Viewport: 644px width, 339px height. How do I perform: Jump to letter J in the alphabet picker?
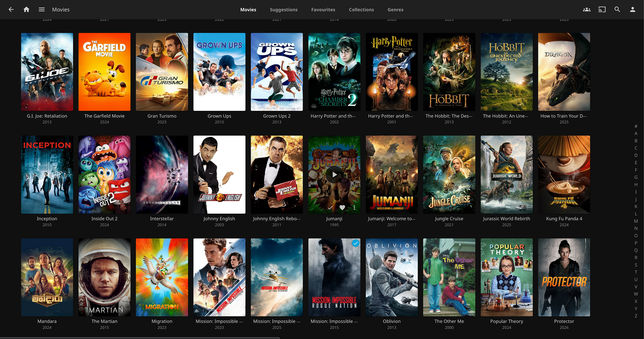(x=636, y=199)
